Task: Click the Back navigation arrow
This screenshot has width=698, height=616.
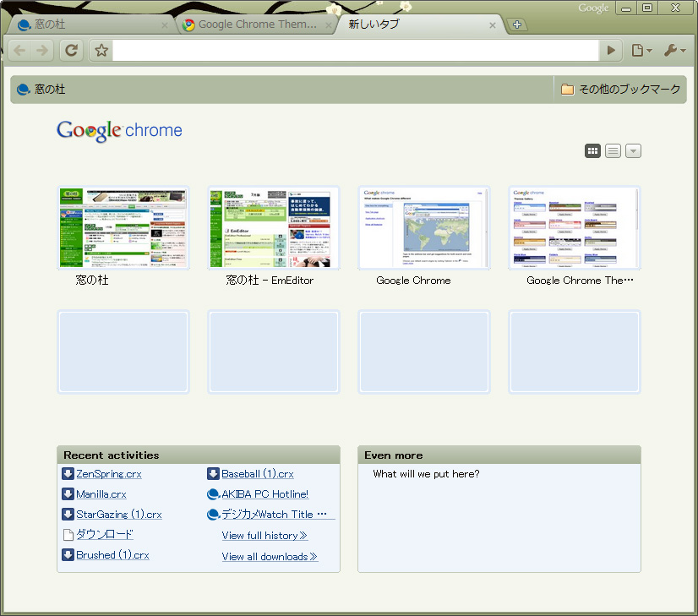Action: pyautogui.click(x=20, y=51)
